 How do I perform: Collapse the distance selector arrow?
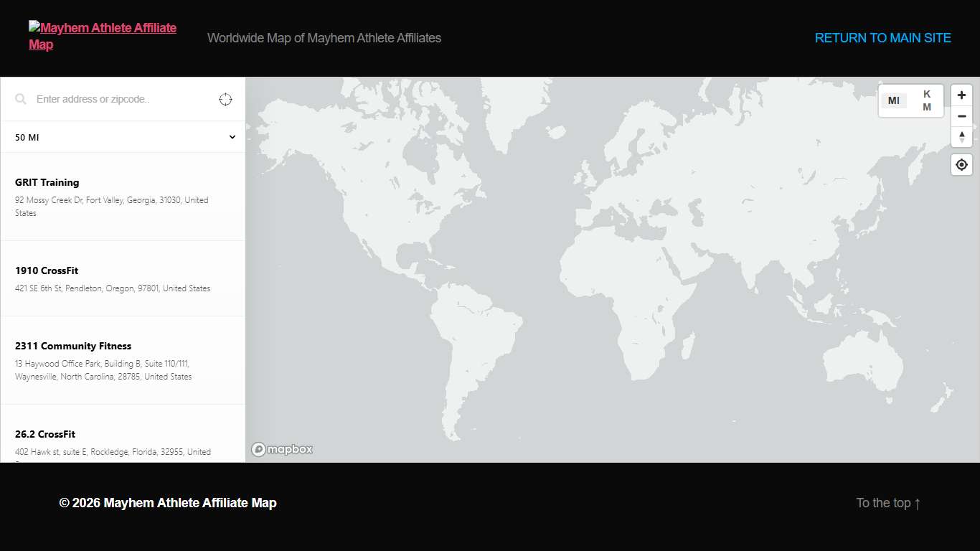click(x=232, y=136)
